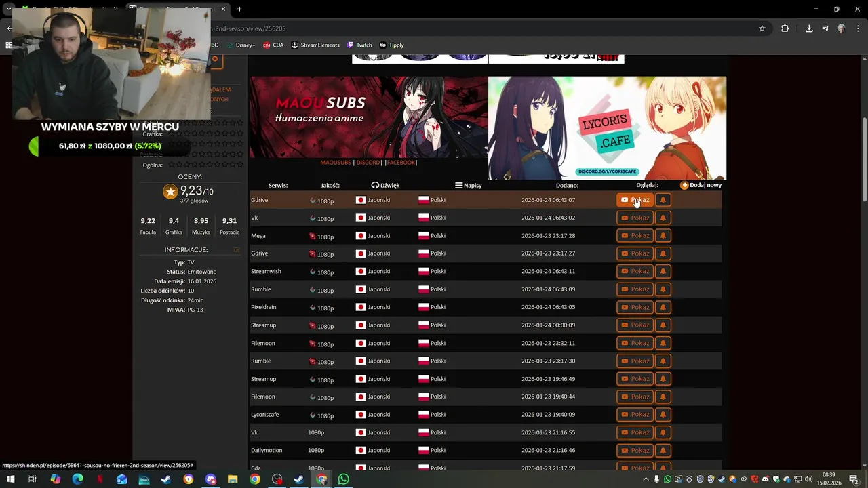Image resolution: width=868 pixels, height=488 pixels.
Task: Open the Windows notification center icon
Action: coord(854,479)
